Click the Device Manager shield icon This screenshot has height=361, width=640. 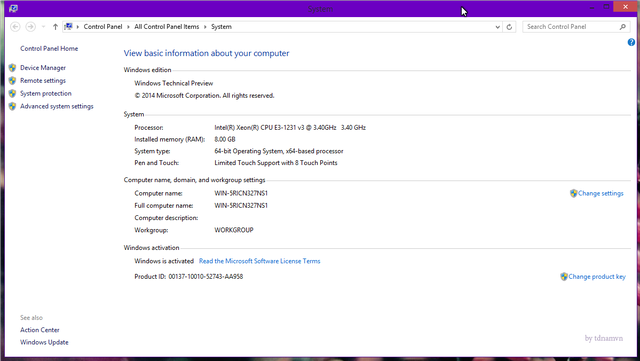(12, 68)
